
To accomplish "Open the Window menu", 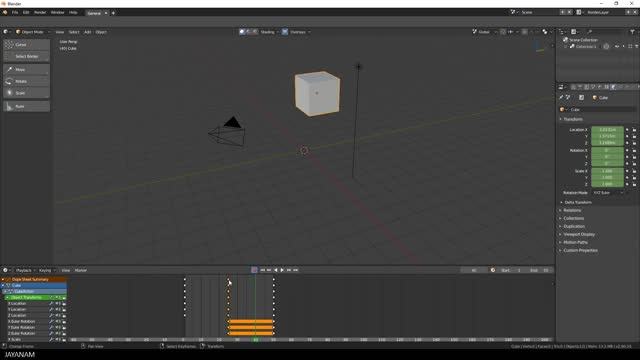I will 58,13.
